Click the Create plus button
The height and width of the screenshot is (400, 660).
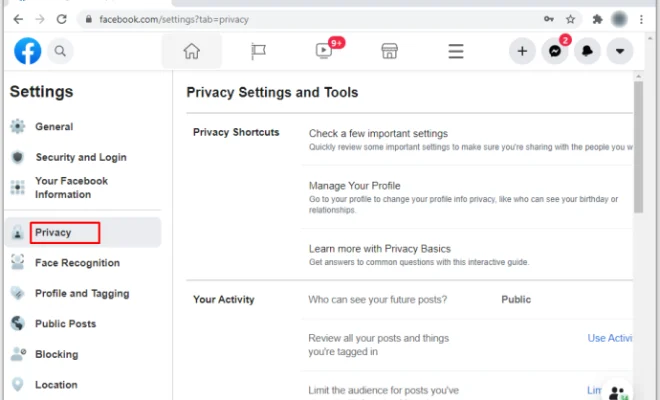tap(522, 51)
